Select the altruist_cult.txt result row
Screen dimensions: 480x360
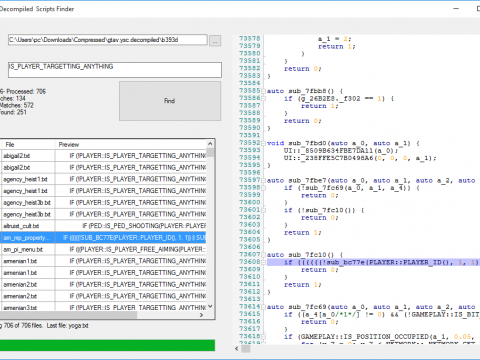[x=104, y=226]
